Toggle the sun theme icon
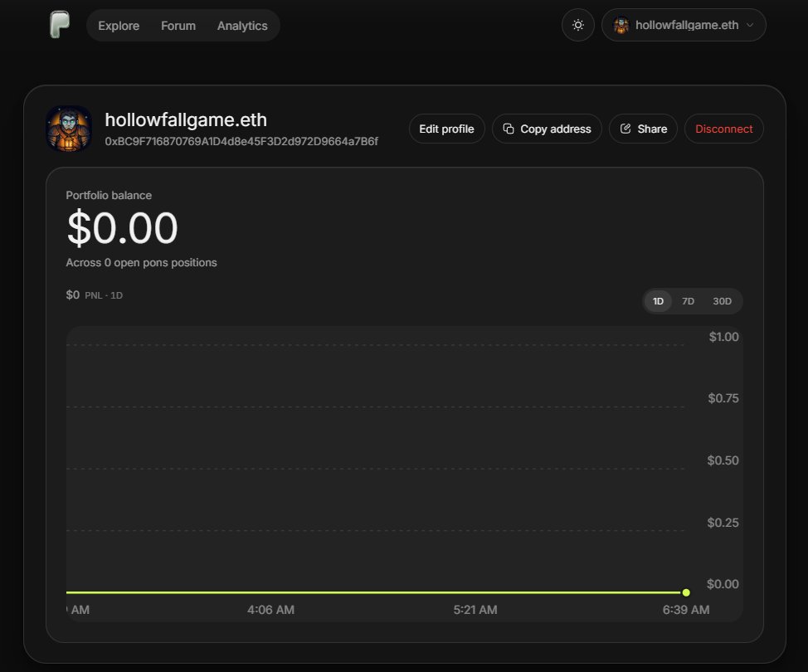The width and height of the screenshot is (808, 672). [578, 25]
